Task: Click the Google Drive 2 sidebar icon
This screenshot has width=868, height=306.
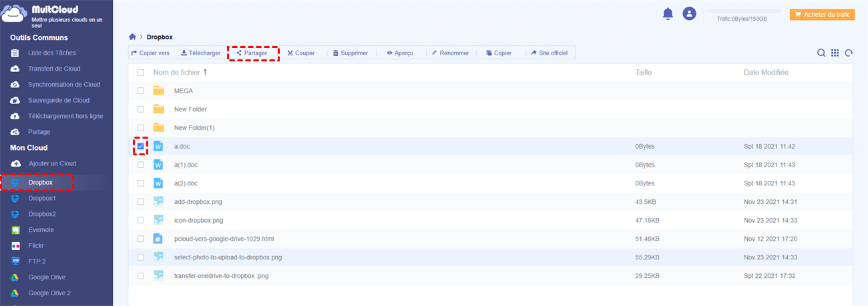Action: click(x=15, y=293)
